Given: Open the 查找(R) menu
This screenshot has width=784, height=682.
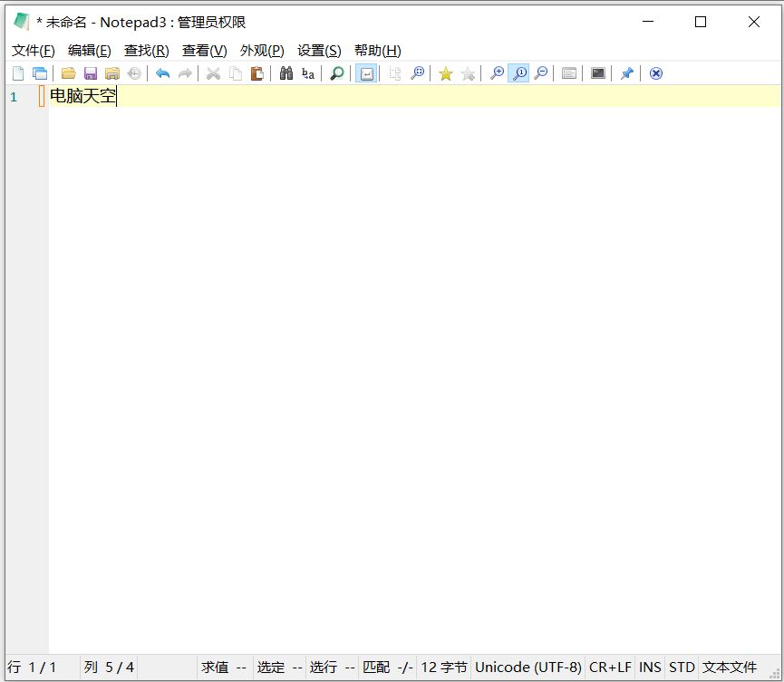Looking at the screenshot, I should click(x=147, y=51).
